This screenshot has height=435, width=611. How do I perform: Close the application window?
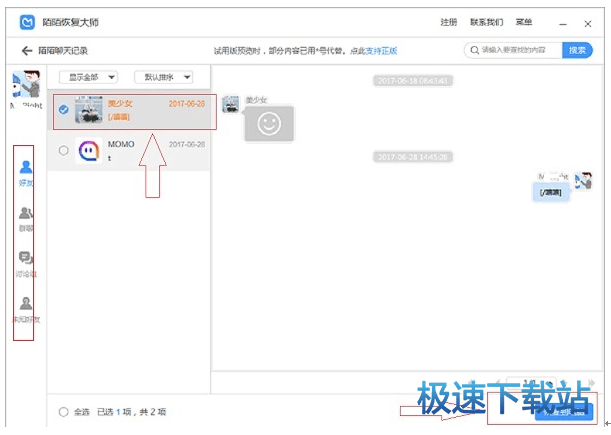[x=588, y=24]
